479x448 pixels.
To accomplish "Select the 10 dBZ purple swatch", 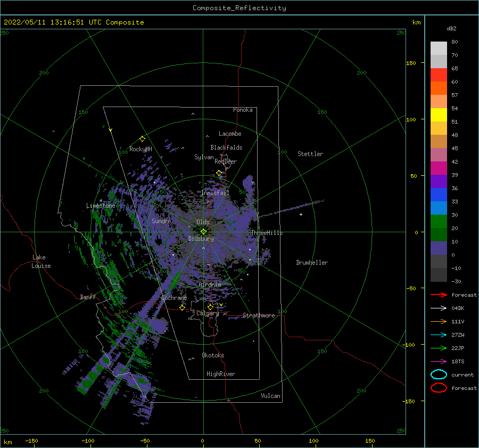I will (x=439, y=248).
